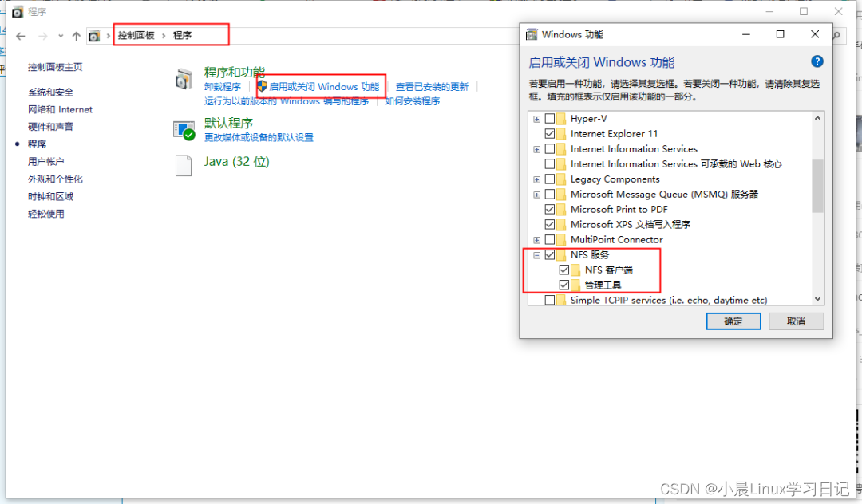Click the 程序 item in left sidebar
Viewport: 862px width, 504px height.
[37, 144]
